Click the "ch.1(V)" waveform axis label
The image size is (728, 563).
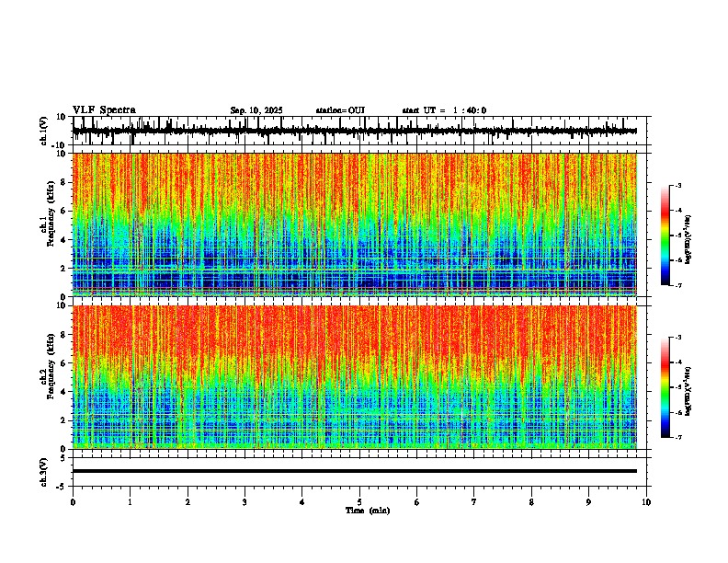tap(44, 131)
